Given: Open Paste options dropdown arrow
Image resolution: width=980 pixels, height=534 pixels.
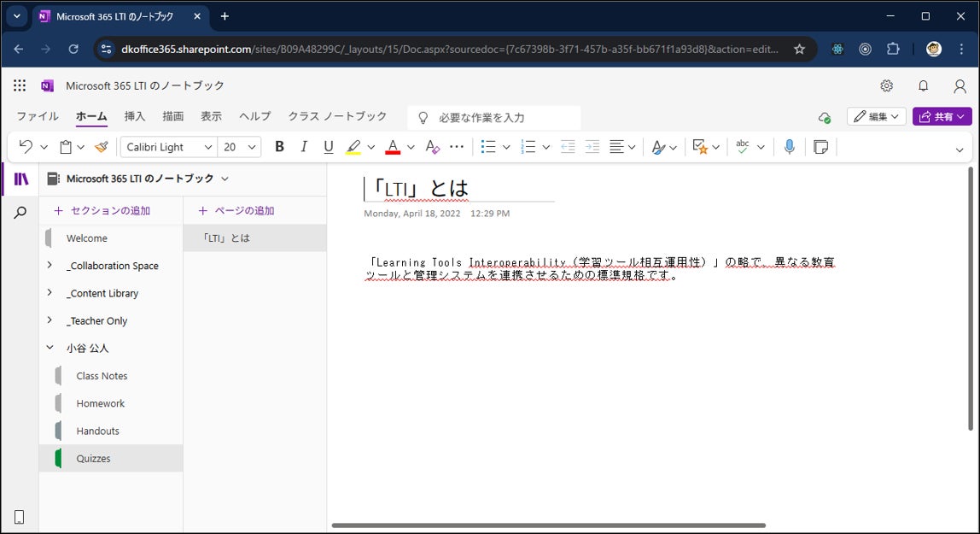Looking at the screenshot, I should [x=80, y=148].
